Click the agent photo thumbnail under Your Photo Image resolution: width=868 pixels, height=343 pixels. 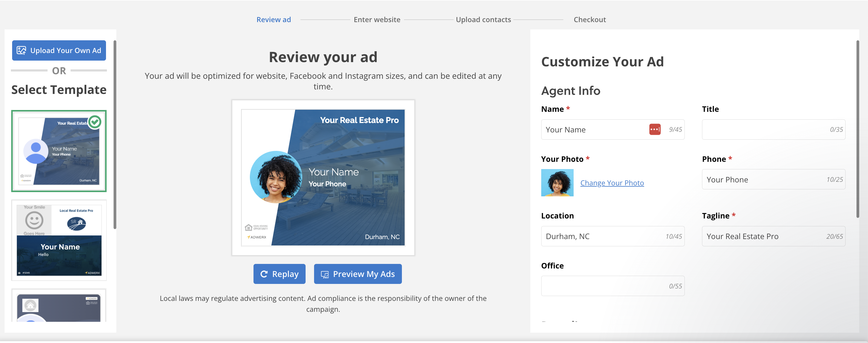click(557, 183)
